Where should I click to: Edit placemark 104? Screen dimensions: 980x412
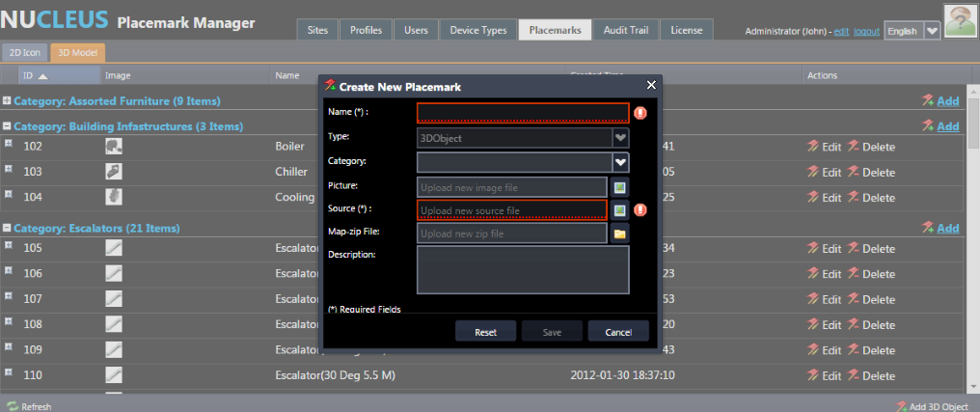[824, 198]
